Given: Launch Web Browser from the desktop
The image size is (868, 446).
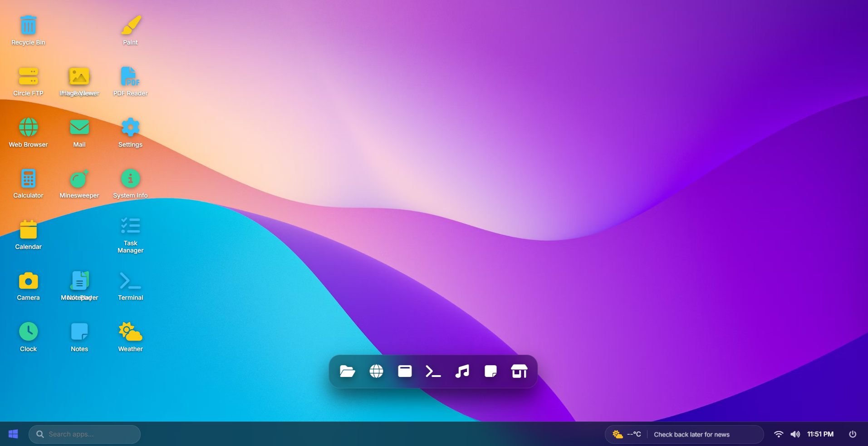Looking at the screenshot, I should pyautogui.click(x=28, y=132).
